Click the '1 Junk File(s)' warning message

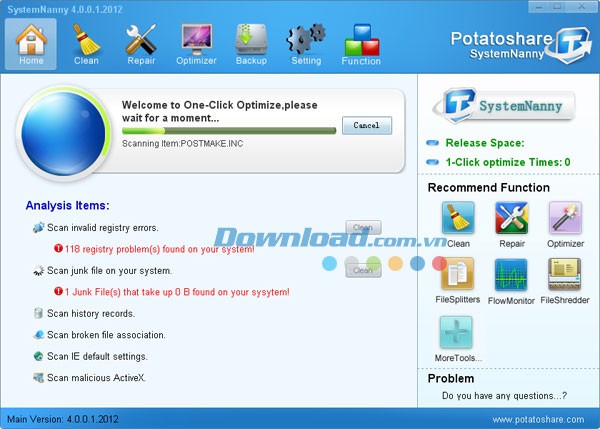[x=177, y=292]
